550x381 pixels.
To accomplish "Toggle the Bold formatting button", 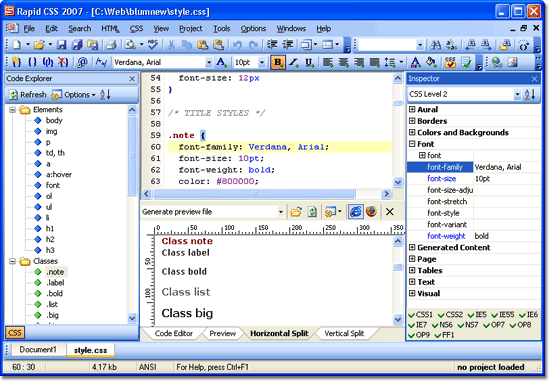I will [278, 62].
